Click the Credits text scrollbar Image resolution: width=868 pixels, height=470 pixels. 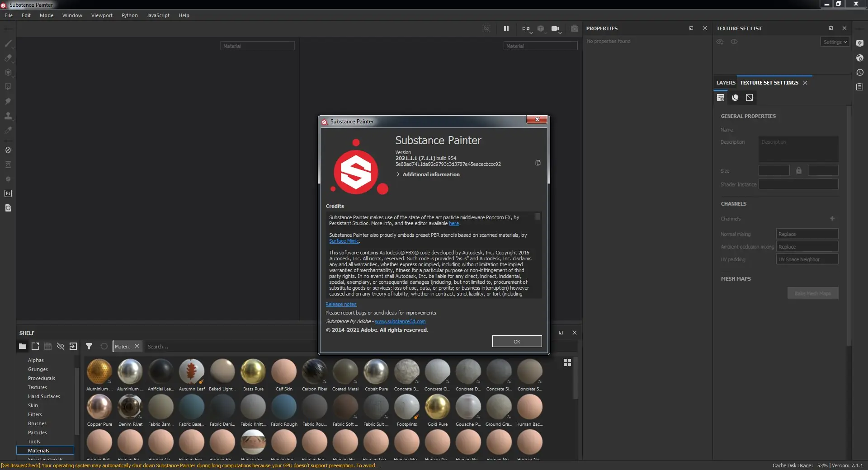click(537, 216)
